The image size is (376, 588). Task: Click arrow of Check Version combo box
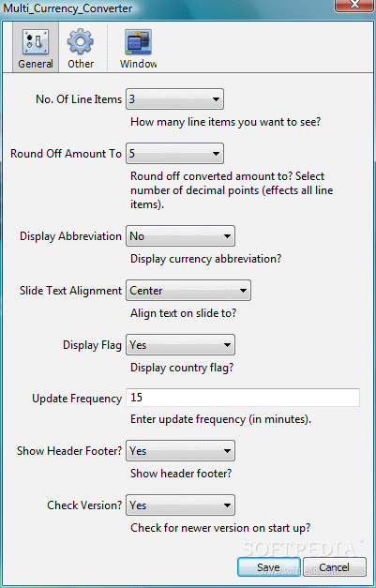227,505
